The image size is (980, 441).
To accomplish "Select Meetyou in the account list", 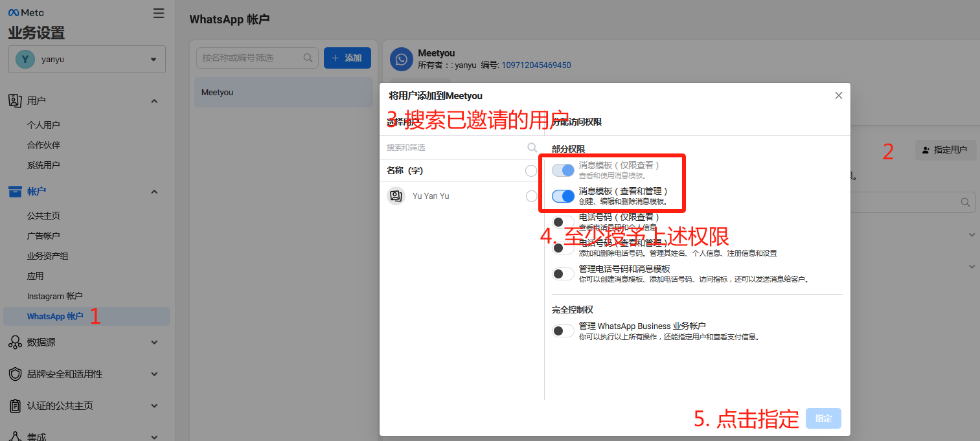I will point(284,93).
